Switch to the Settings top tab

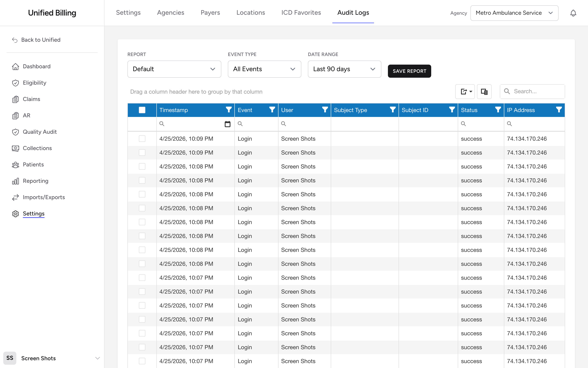coord(128,13)
